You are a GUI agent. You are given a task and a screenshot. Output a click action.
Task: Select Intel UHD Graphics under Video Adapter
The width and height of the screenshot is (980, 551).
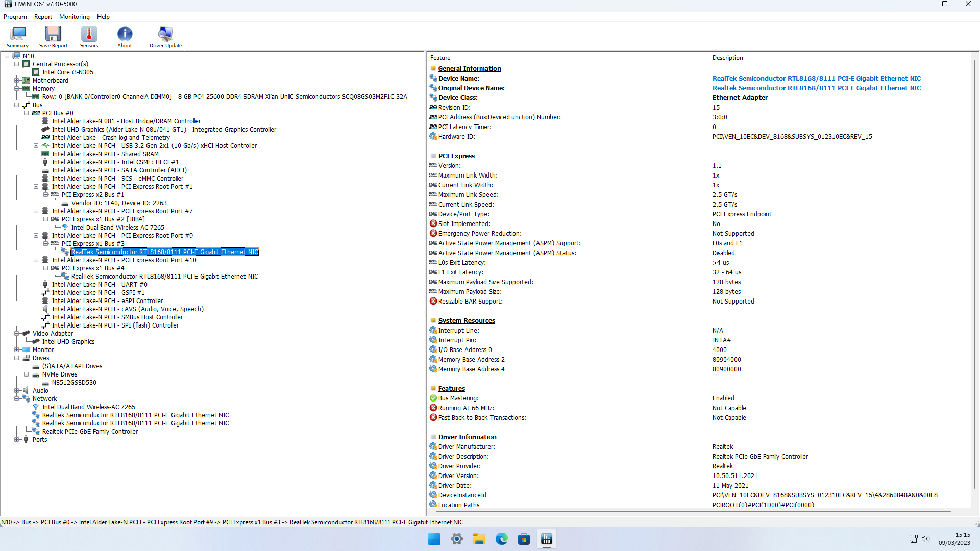68,342
